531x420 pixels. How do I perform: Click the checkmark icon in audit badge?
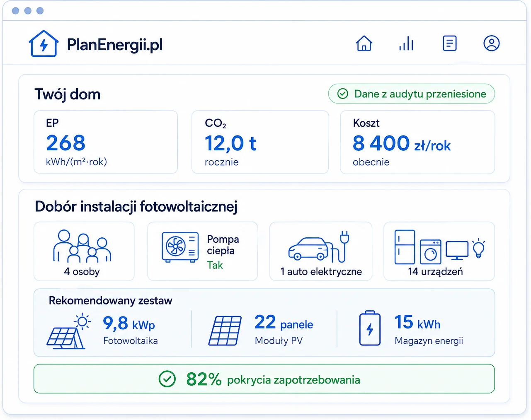(x=342, y=94)
